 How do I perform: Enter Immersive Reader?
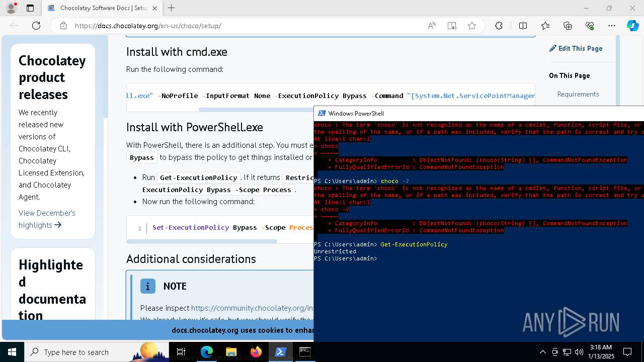(x=452, y=26)
